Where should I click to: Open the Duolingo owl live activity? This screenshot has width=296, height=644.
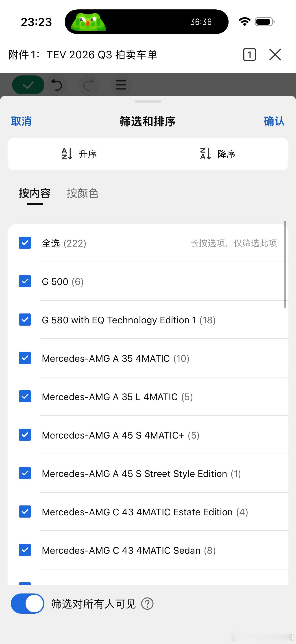[88, 22]
